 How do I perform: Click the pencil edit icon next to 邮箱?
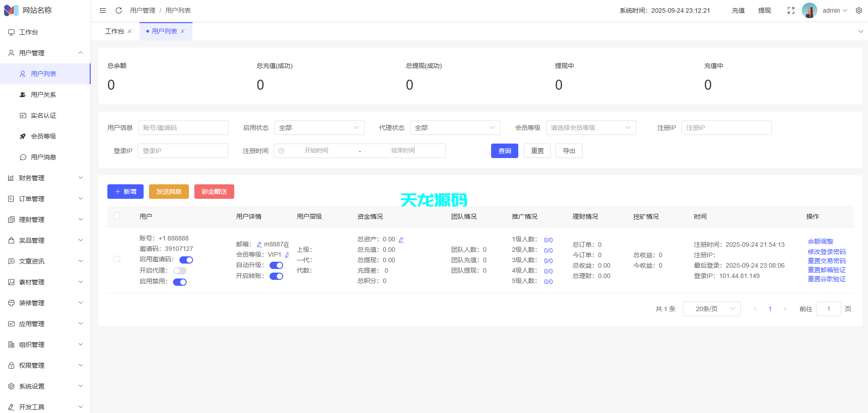tap(259, 244)
